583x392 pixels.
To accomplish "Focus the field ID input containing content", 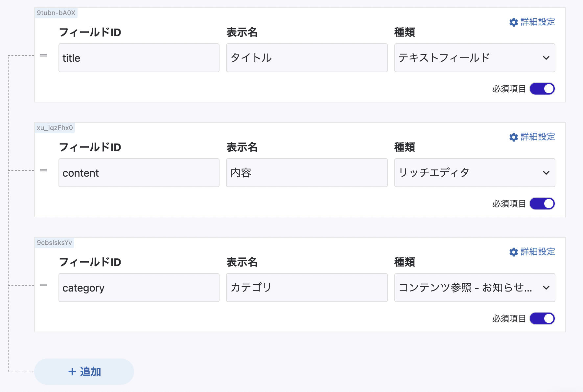I will [139, 173].
